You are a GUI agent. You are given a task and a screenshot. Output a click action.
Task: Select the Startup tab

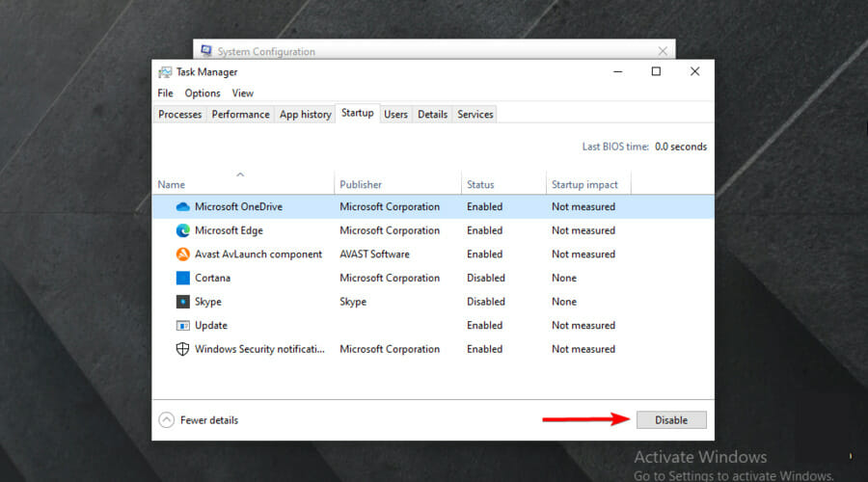pyautogui.click(x=358, y=113)
